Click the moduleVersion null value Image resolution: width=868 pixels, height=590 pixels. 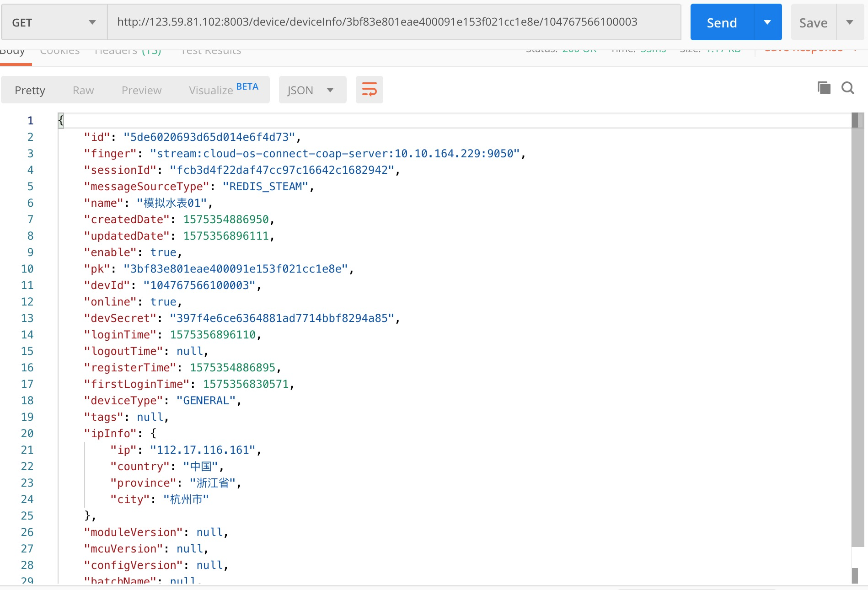(209, 532)
